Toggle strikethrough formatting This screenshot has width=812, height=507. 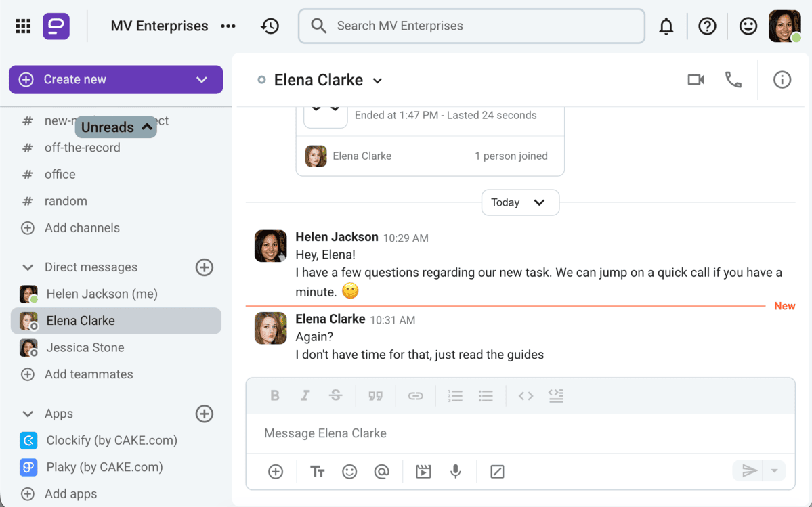pyautogui.click(x=335, y=396)
